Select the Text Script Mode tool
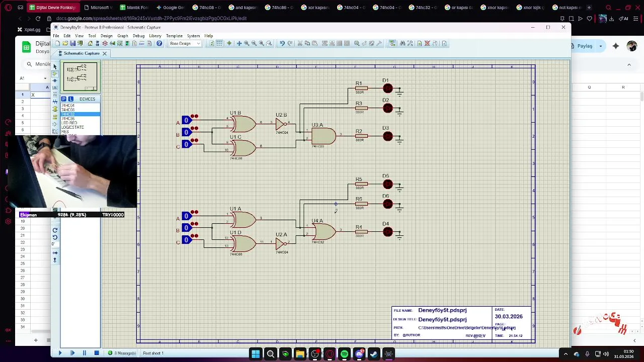This screenshot has height=362, width=644. coord(55,95)
